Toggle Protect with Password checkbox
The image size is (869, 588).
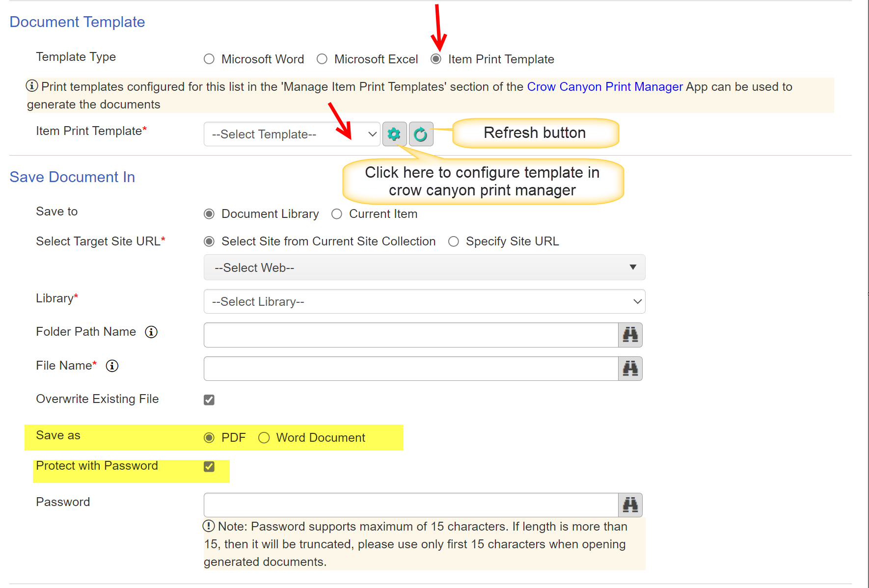[x=209, y=467]
